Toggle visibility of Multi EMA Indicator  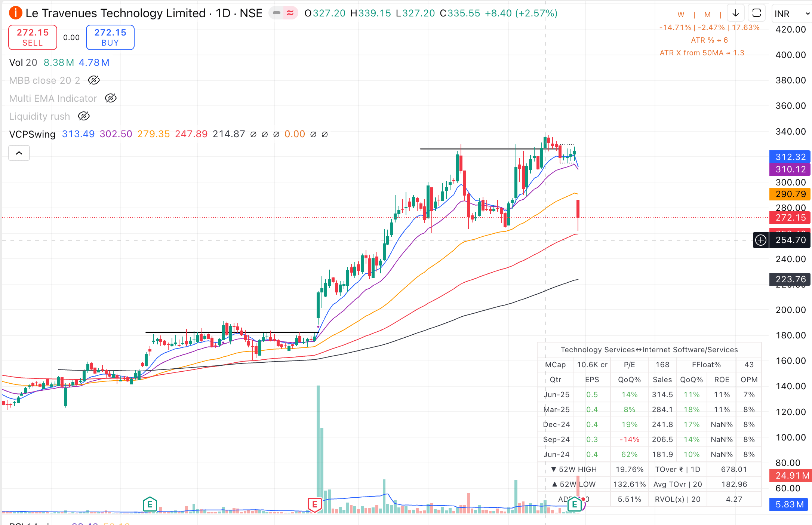(111, 98)
